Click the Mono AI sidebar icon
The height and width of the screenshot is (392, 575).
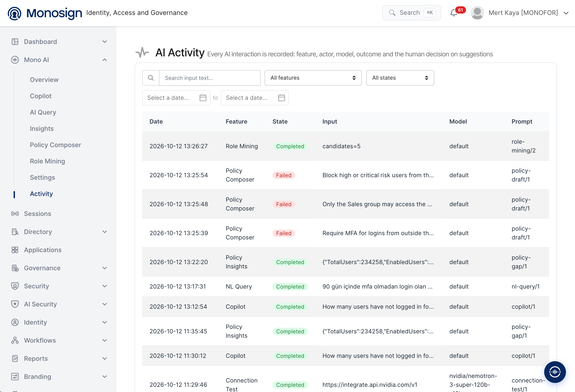tap(15, 60)
